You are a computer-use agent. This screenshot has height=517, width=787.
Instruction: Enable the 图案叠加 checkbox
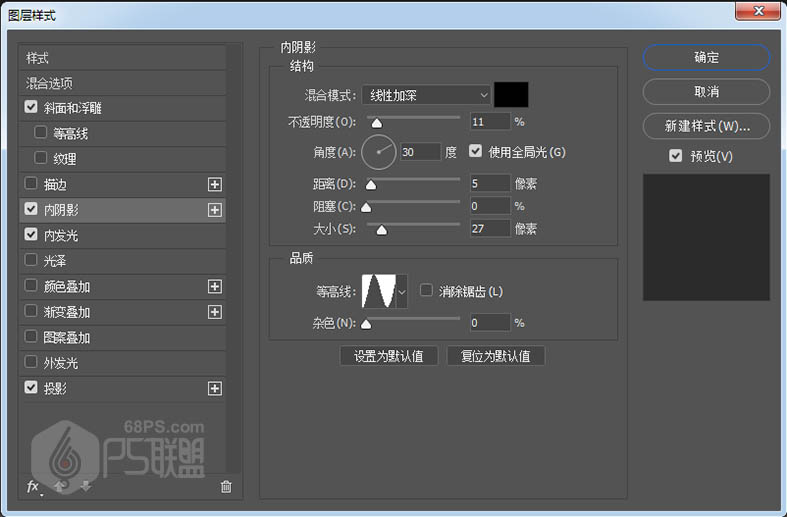31,336
